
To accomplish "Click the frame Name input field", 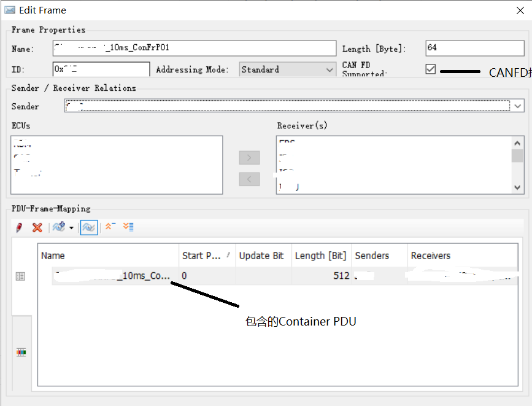I will tap(195, 49).
